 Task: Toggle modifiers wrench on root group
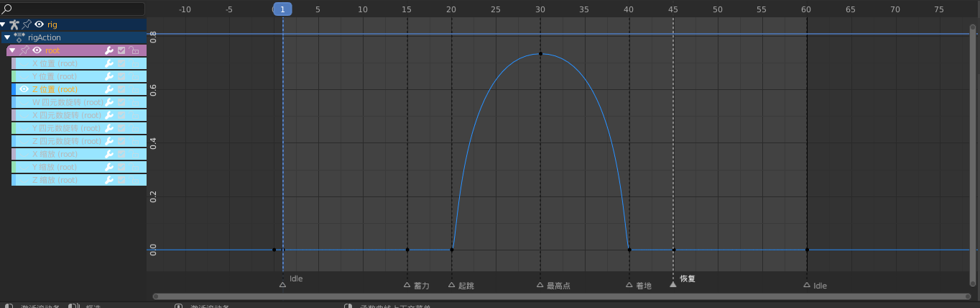click(x=109, y=50)
